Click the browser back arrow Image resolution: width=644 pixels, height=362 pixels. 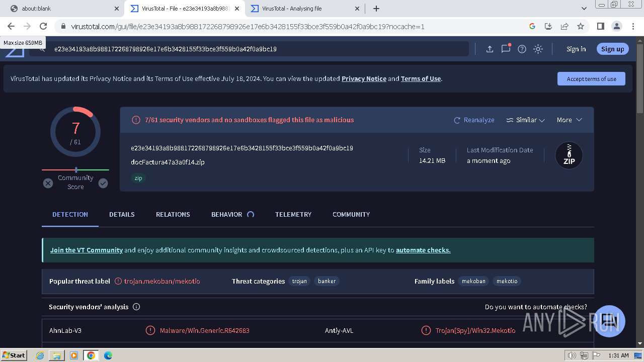[x=11, y=26]
